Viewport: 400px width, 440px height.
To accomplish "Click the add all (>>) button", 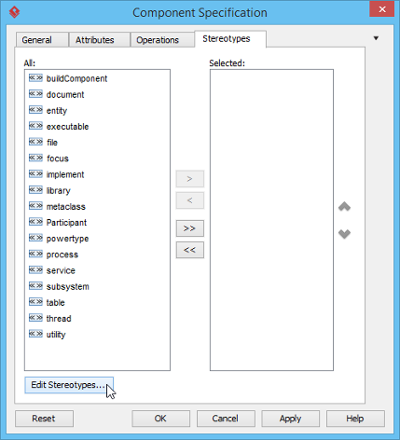I will pos(190,228).
